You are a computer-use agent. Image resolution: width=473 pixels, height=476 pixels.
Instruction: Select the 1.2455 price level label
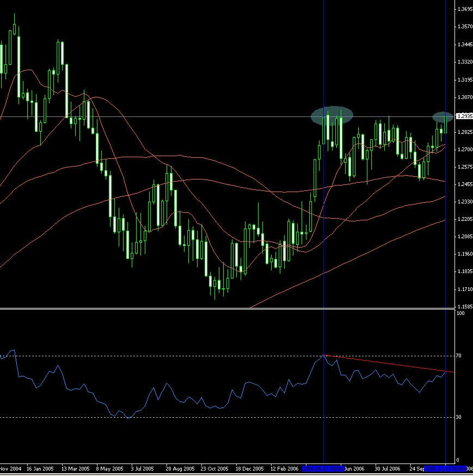[465, 184]
